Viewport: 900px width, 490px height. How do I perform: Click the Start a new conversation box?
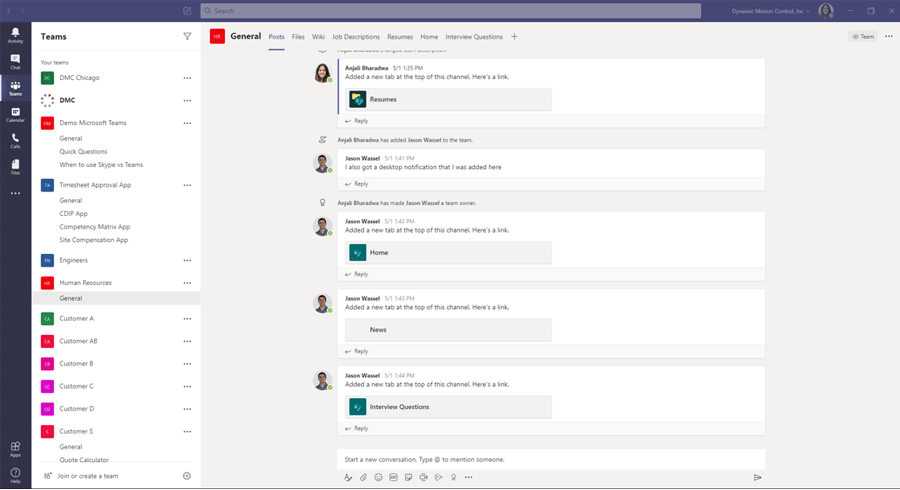coord(551,459)
